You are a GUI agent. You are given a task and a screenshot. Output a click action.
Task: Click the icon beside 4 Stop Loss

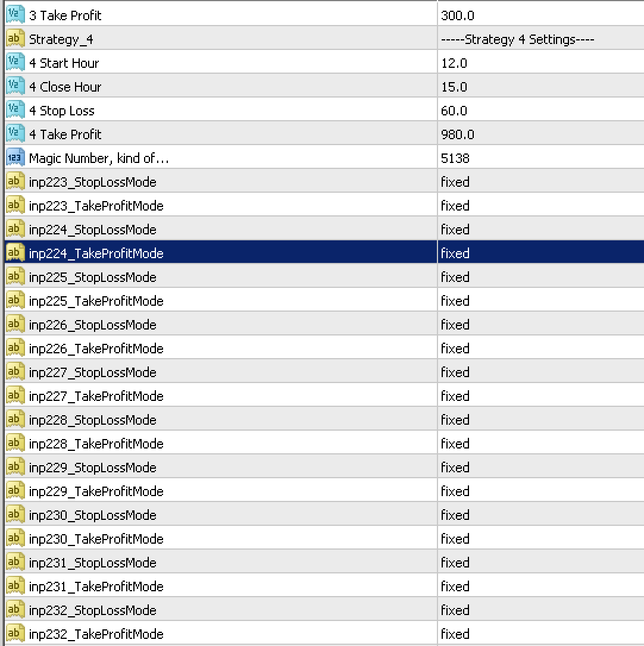click(x=15, y=110)
